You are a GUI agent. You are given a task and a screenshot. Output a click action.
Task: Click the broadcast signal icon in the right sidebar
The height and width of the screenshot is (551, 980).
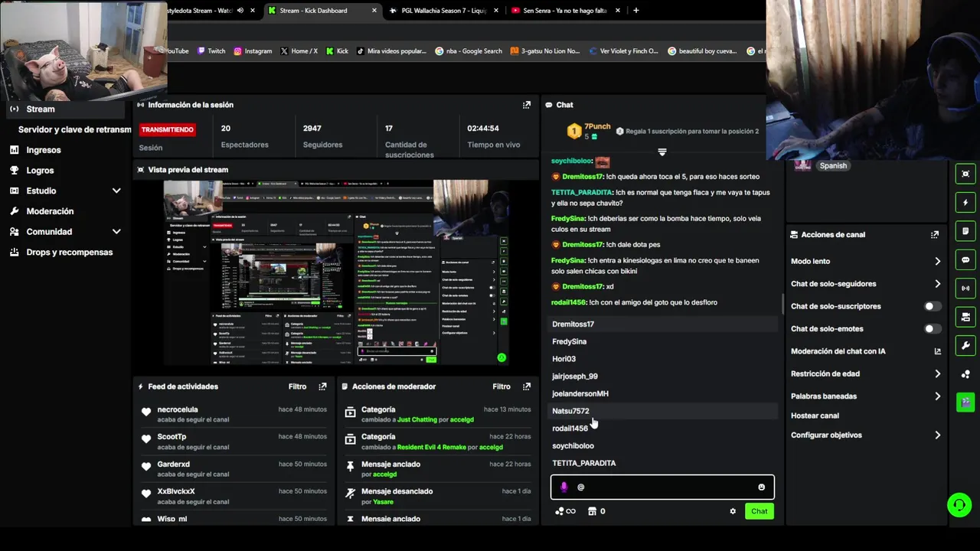tap(965, 289)
